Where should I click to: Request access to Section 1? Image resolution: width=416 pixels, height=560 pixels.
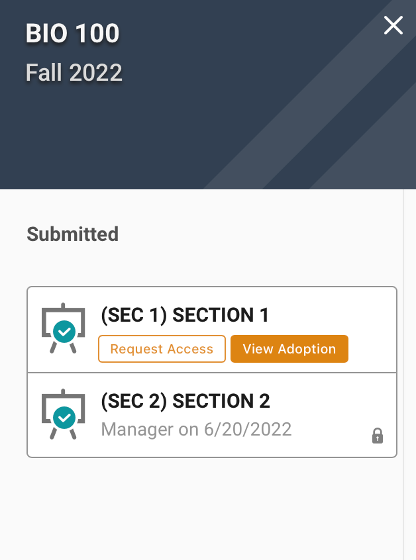tap(162, 349)
